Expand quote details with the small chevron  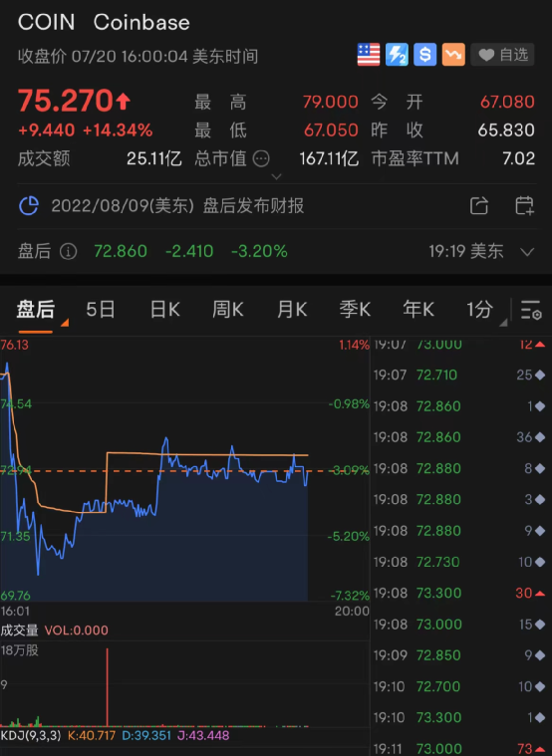[276, 176]
